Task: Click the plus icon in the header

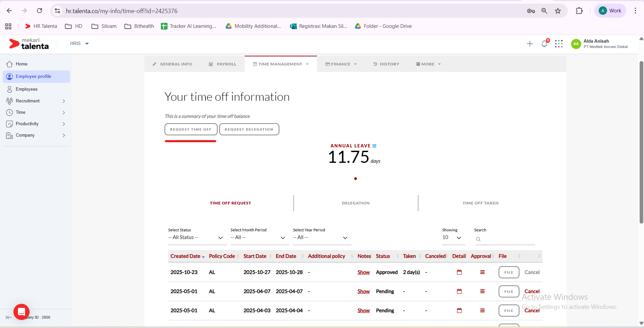Action: (x=530, y=44)
